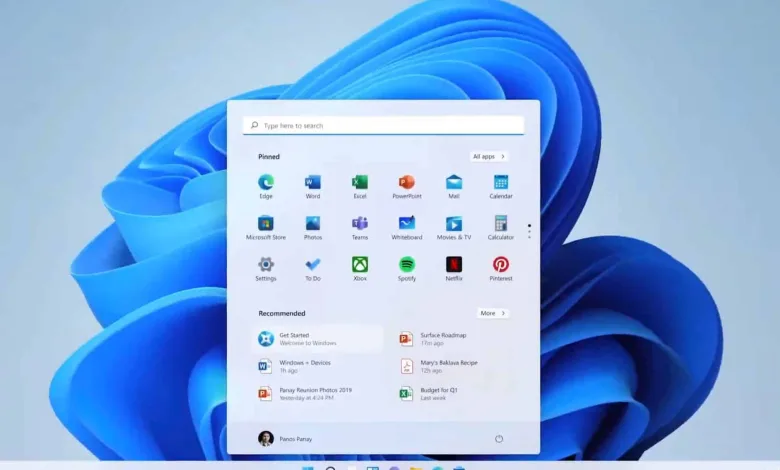780x470 pixels.
Task: Launch Netflix from the Start menu
Action: tap(454, 265)
